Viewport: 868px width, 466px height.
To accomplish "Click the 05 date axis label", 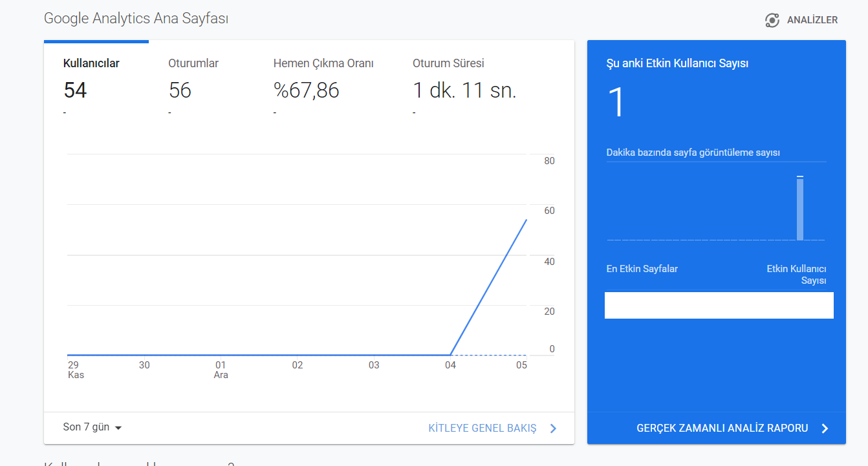I will 521,365.
